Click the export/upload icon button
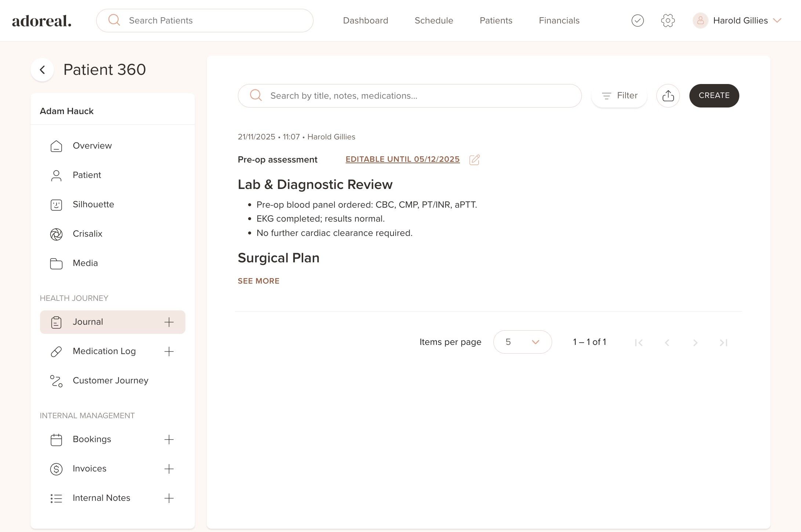 pos(668,96)
